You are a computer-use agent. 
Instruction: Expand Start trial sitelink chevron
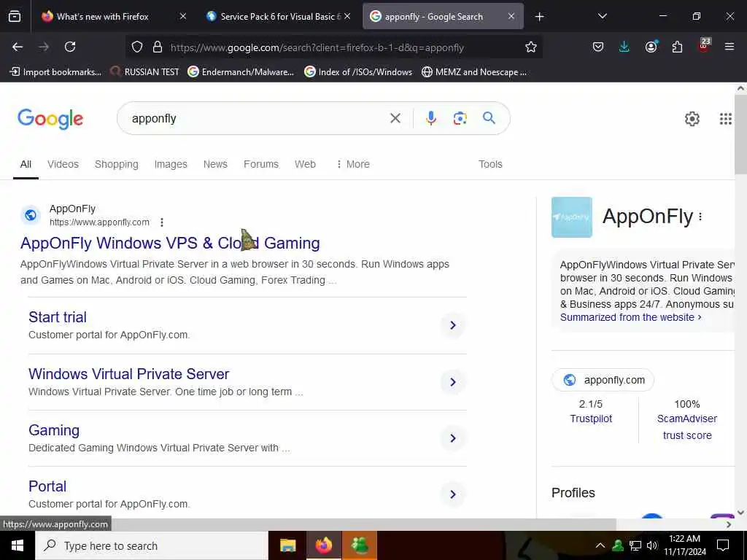[452, 325]
